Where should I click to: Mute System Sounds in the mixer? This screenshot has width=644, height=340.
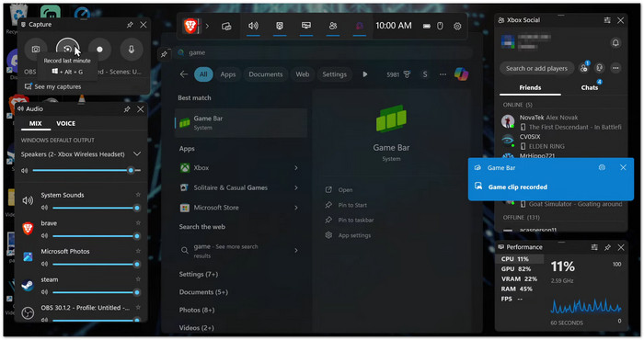click(x=44, y=208)
